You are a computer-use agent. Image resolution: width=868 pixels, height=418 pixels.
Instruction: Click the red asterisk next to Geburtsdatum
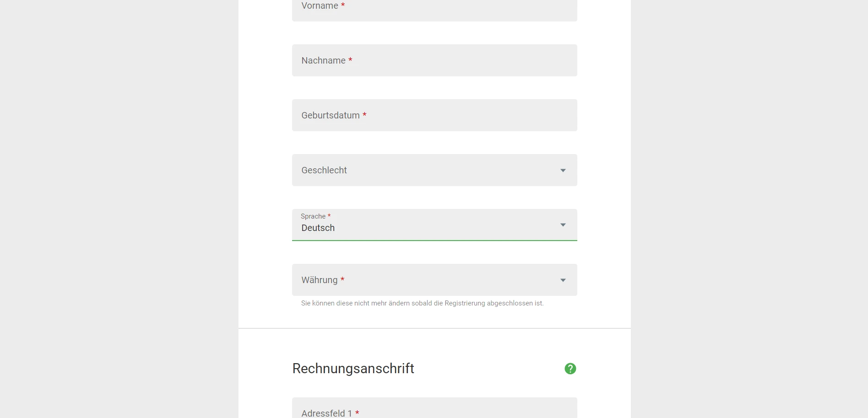coord(364,114)
